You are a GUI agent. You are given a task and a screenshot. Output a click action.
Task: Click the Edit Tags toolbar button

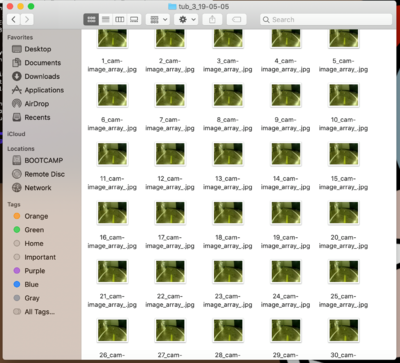pyautogui.click(x=237, y=20)
